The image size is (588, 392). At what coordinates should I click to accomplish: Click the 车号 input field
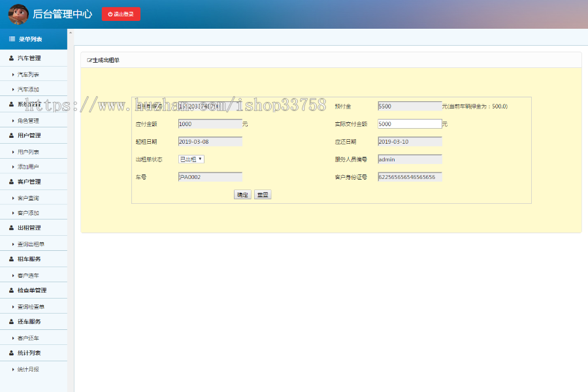click(210, 176)
